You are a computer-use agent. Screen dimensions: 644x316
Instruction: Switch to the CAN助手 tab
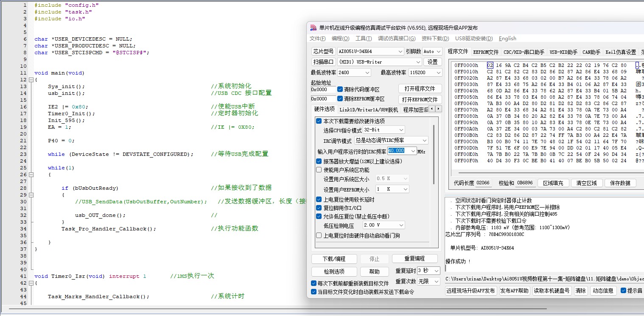(x=591, y=52)
